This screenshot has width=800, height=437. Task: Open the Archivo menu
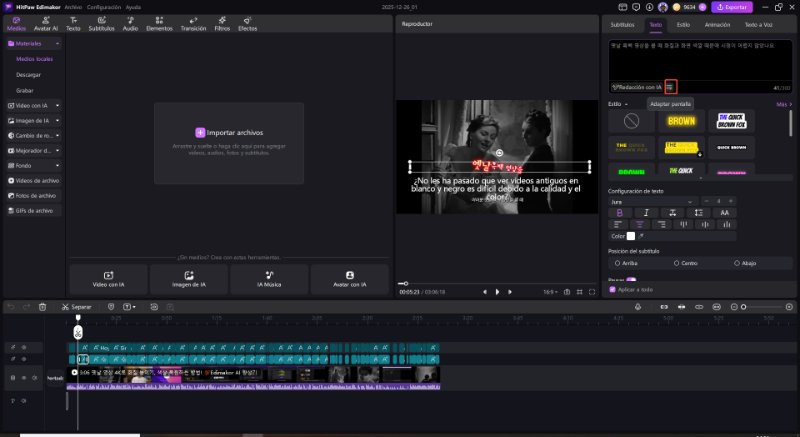point(73,6)
